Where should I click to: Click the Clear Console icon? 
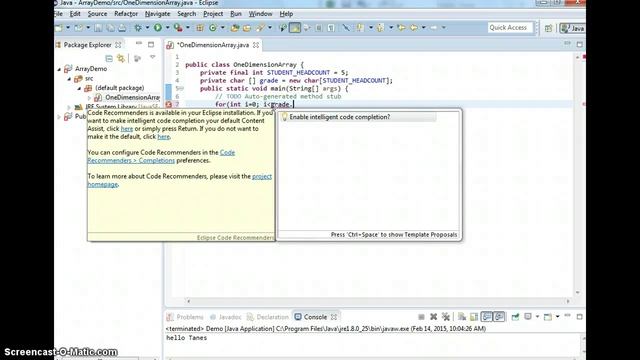462,317
